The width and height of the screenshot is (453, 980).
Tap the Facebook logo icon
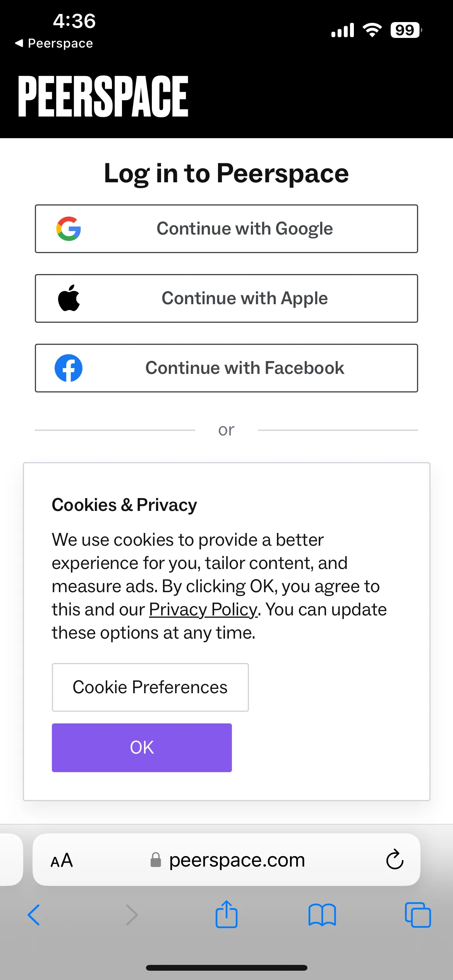69,368
